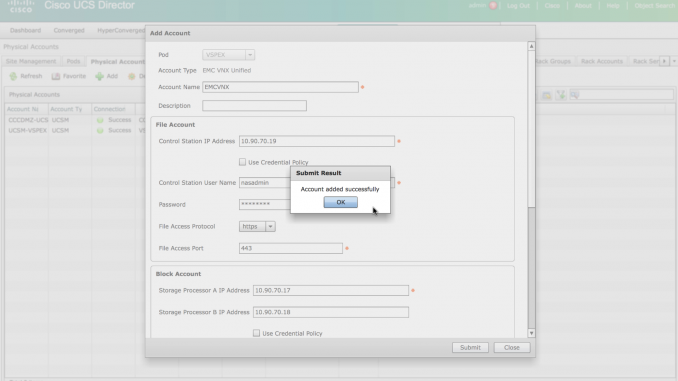Click the Log Out link
Screen dimensions: 678x381
click(518, 6)
